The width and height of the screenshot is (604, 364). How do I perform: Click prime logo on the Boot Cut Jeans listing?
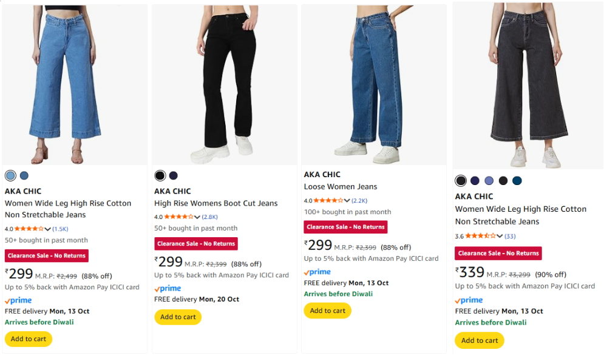pos(168,288)
